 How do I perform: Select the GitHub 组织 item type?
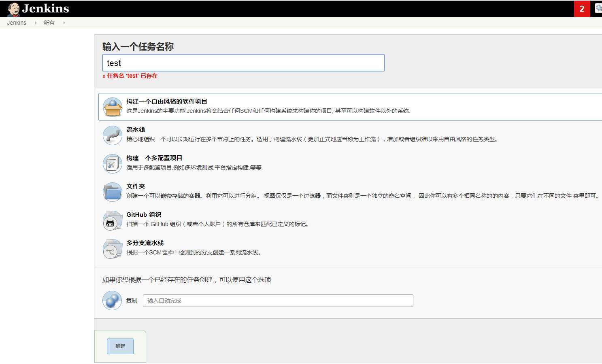pos(144,215)
